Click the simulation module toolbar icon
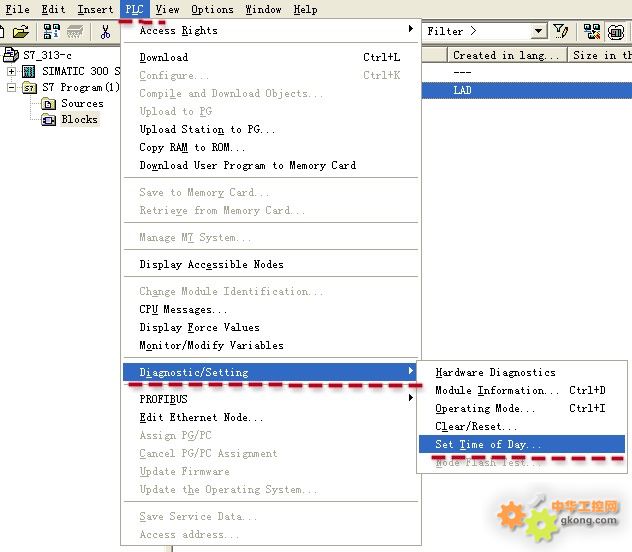 coord(615,32)
